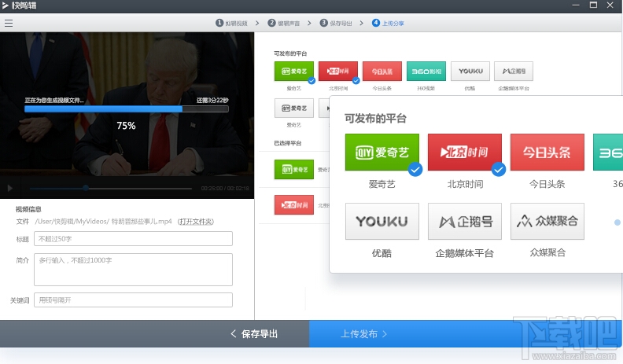Image resolution: width=623 pixels, height=364 pixels.
Task: Click the 75% progress text
Action: [x=127, y=126]
